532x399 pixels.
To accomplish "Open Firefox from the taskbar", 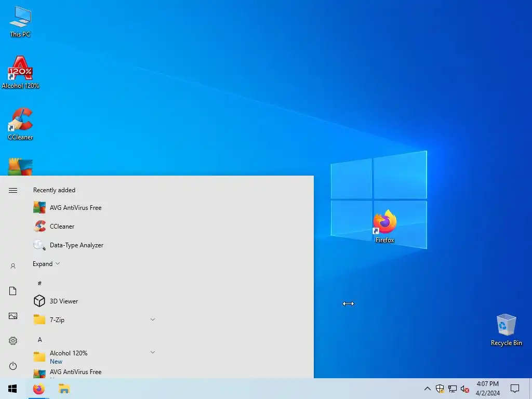I will coord(38,389).
